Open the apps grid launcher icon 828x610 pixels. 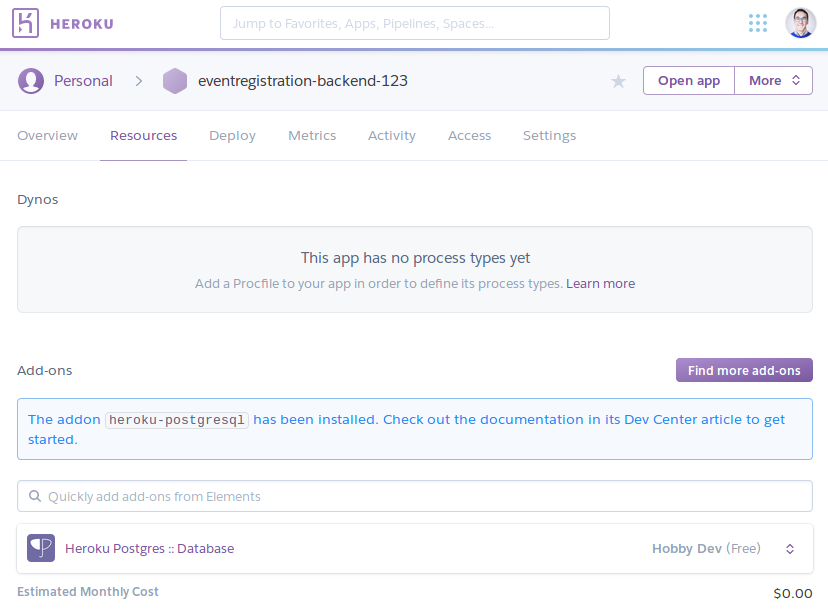pos(758,23)
